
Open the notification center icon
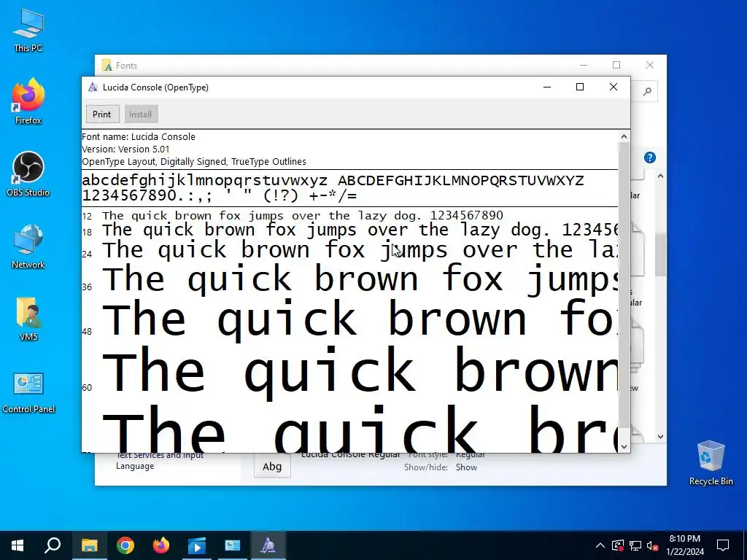click(723, 545)
